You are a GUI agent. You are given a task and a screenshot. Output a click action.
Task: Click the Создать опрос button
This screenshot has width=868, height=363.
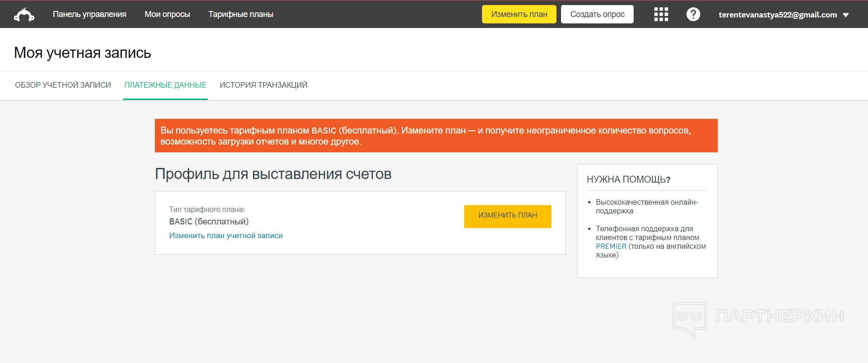[597, 14]
